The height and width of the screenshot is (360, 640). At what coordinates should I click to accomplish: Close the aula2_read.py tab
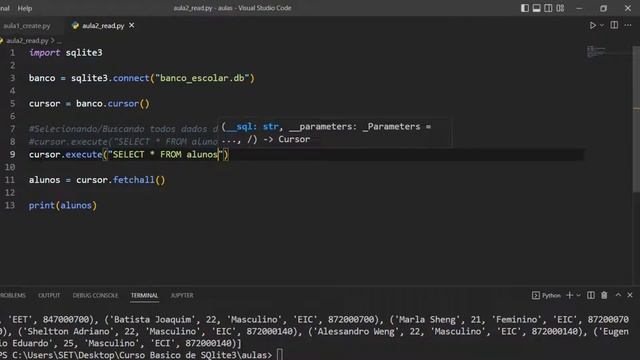131,25
